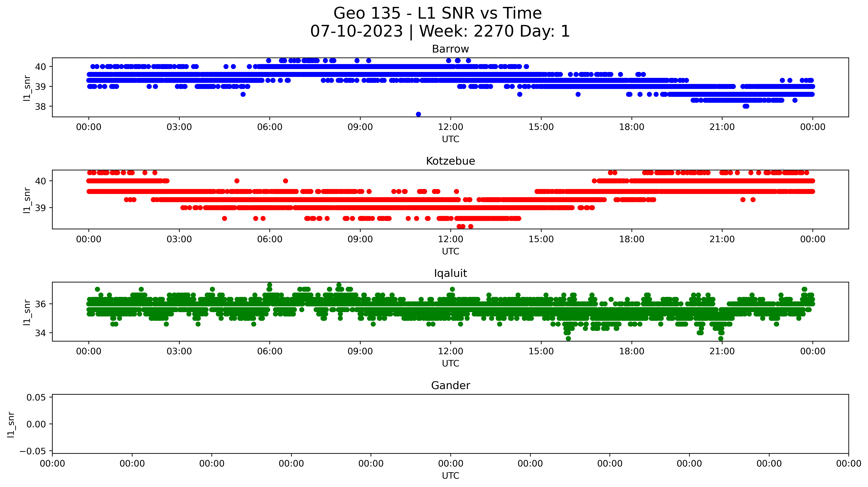Click the "12:00" tick label on Iqaluit axis
The image size is (868, 487).
click(451, 351)
